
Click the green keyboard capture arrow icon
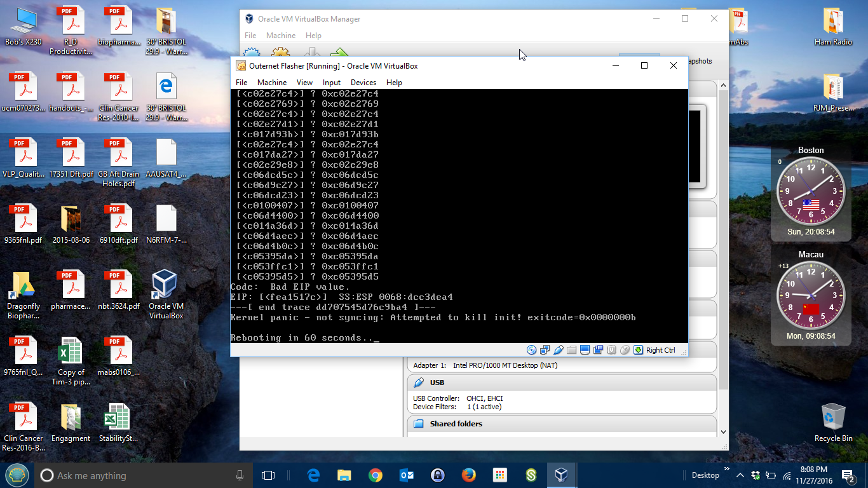coord(639,350)
